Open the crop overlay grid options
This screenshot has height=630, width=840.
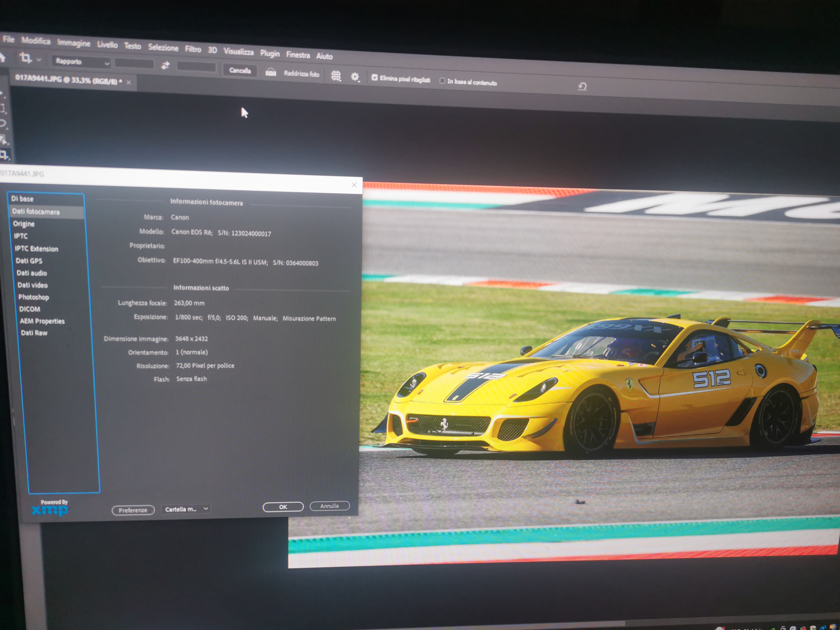(x=336, y=76)
